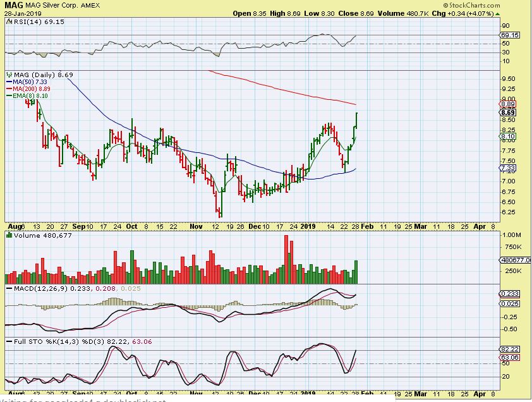The image size is (532, 402).
Task: Click the red MA(200) legend line swatch
Action: 9,89
